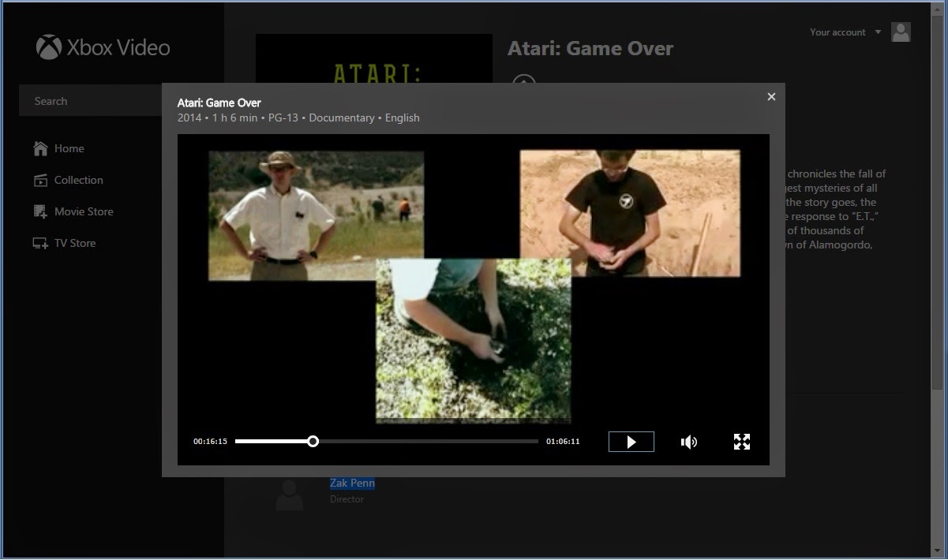Focus the Search input field
948x560 pixels.
click(x=90, y=101)
